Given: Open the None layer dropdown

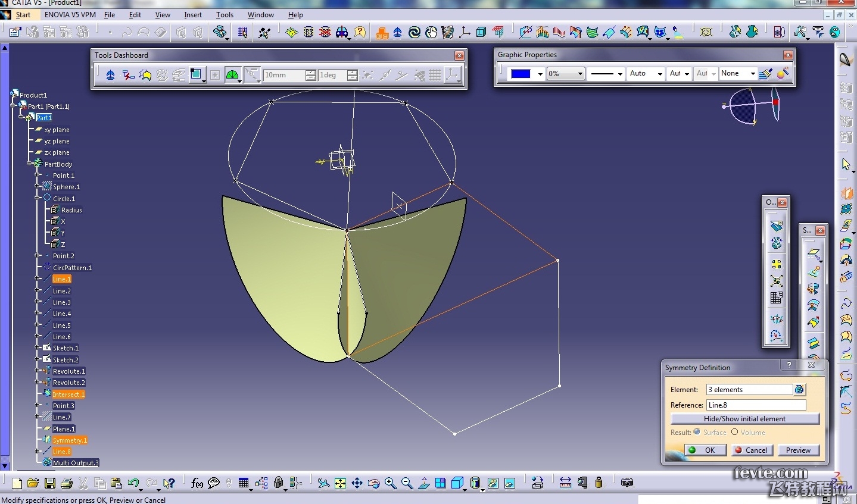Looking at the screenshot, I should coord(752,74).
